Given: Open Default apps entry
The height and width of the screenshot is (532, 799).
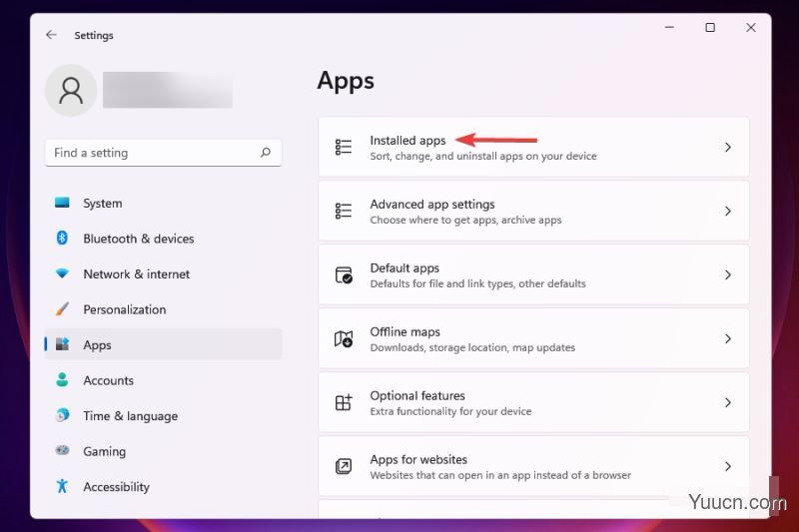Looking at the screenshot, I should pyautogui.click(x=533, y=274).
